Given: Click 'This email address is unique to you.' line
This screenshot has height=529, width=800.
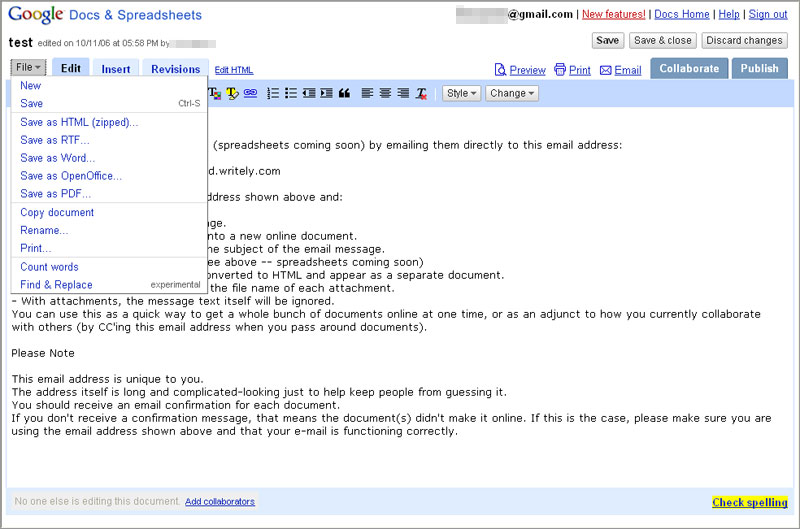Looking at the screenshot, I should 107,379.
